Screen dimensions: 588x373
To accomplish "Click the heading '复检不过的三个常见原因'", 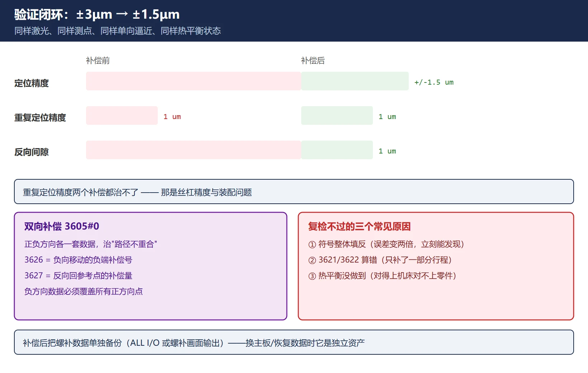I will [359, 226].
